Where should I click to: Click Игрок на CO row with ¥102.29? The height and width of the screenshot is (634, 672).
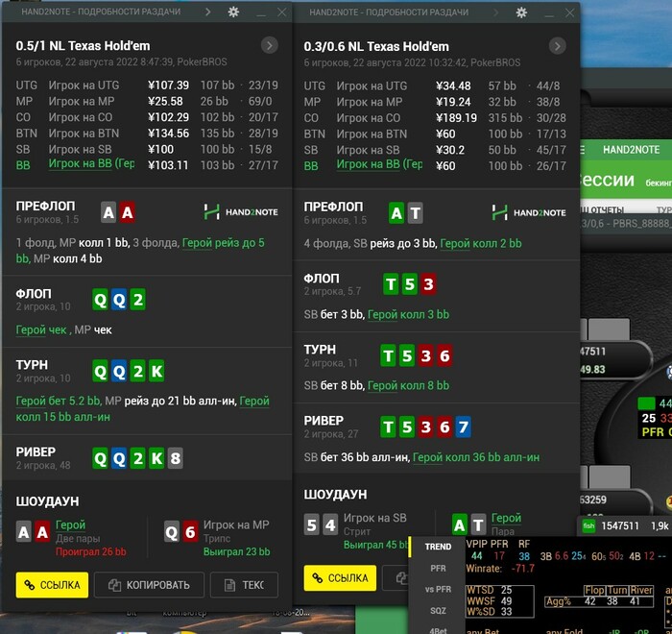point(147,117)
